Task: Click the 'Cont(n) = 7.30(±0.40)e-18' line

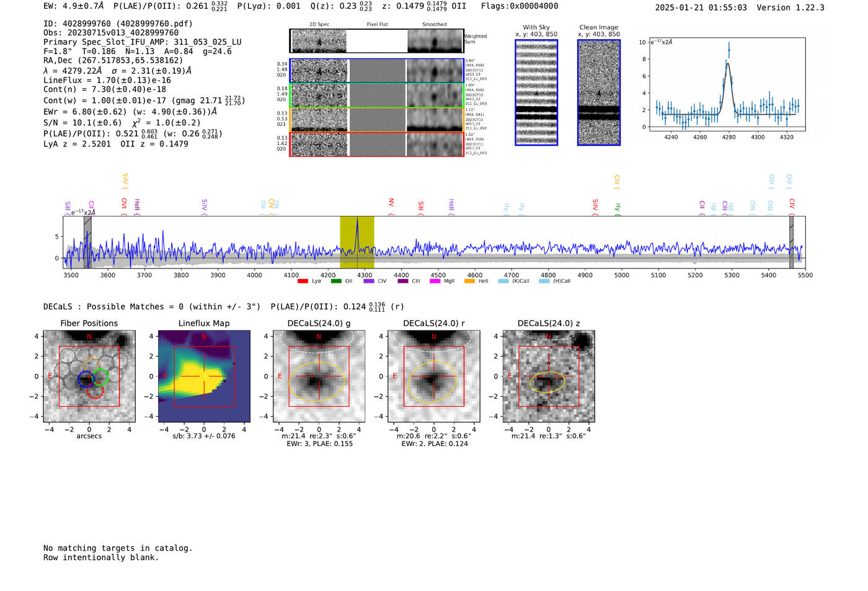Action: pos(105,89)
